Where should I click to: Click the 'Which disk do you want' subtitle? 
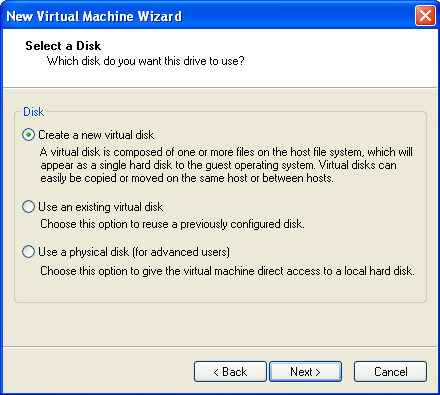click(x=145, y=61)
